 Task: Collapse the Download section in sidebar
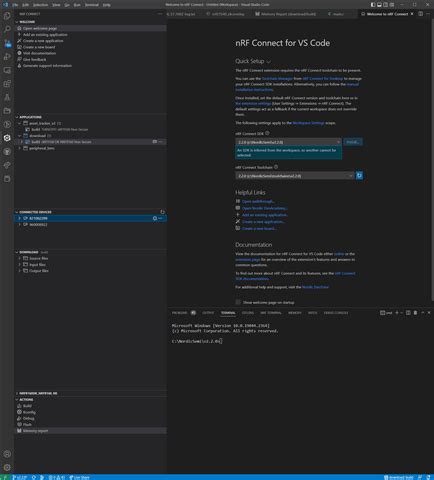point(17,252)
